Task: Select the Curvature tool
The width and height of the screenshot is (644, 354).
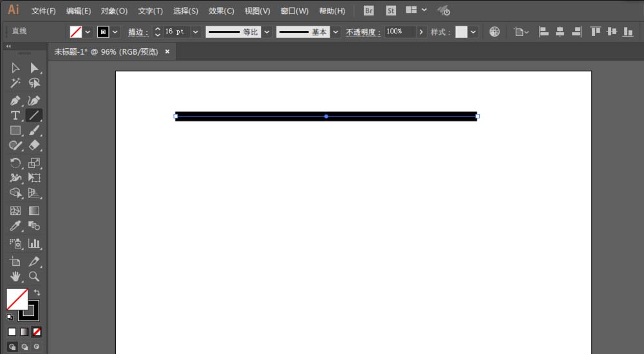Action: [34, 100]
